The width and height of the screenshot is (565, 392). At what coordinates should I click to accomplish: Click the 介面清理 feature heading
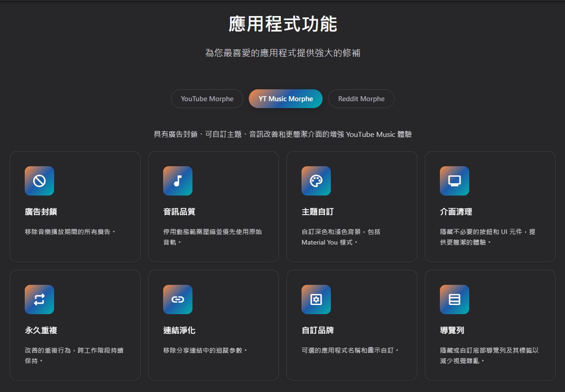pos(456,212)
